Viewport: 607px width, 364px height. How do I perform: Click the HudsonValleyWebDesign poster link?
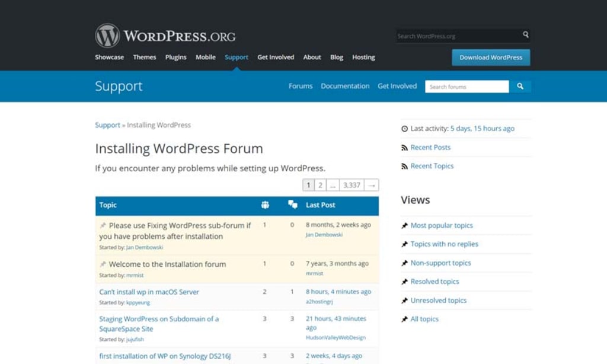coord(336,338)
